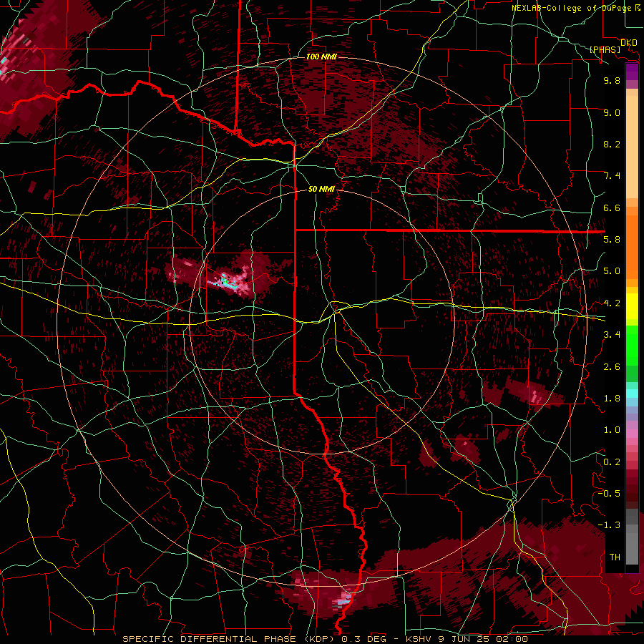This screenshot has height=644, width=644.
Task: Click the purple top segment of color bar
Action: (632, 72)
